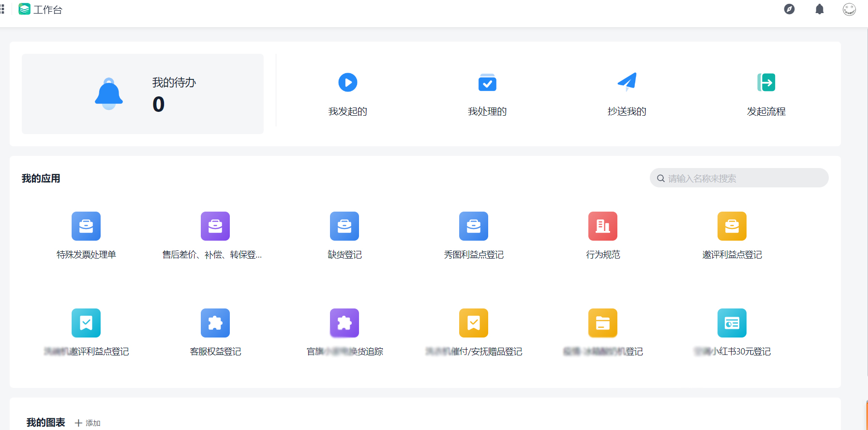Click the 抄送我的 paper plane icon
The height and width of the screenshot is (430, 868).
pyautogui.click(x=627, y=82)
